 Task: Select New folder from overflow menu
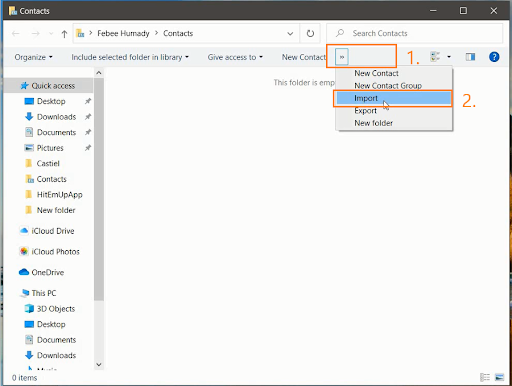point(394,123)
